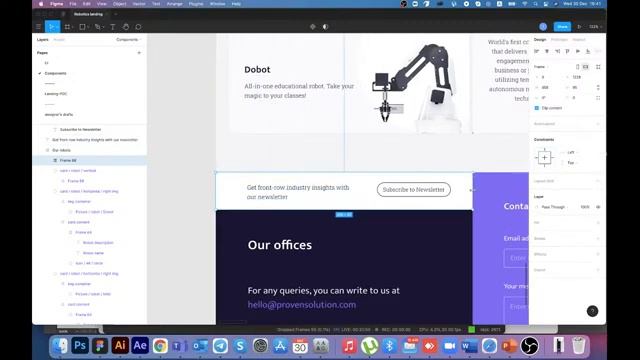The image size is (640, 360).
Task: Open Chrome from the Dock
Action: coord(160,346)
